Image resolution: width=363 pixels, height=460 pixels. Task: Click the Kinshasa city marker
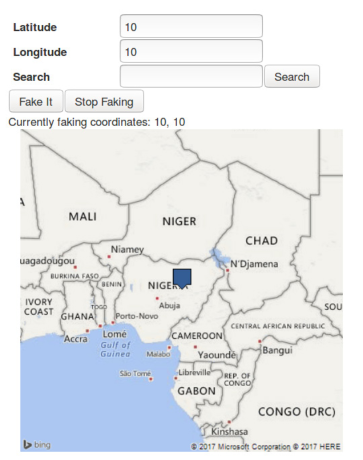click(229, 422)
